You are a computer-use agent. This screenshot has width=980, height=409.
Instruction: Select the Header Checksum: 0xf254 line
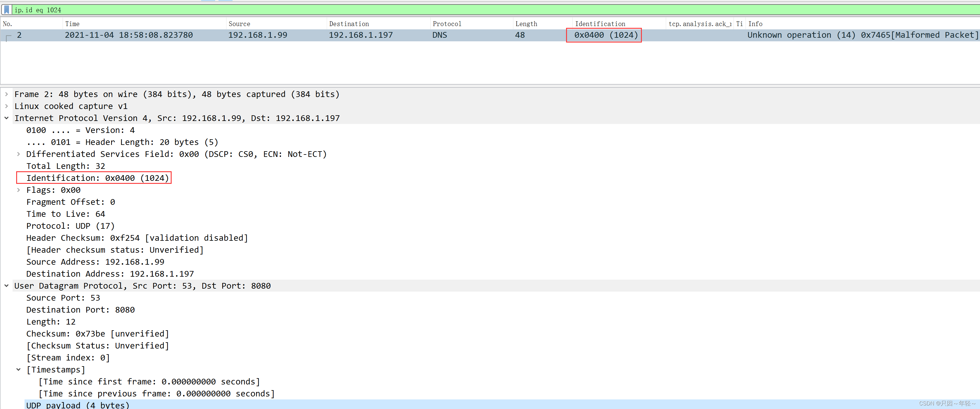tap(137, 238)
